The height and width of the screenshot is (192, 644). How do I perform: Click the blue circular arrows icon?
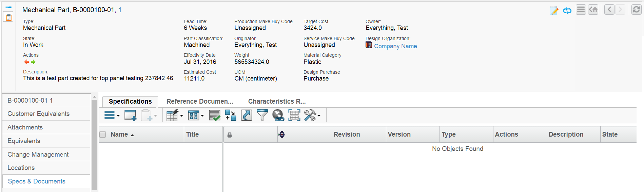(x=567, y=11)
